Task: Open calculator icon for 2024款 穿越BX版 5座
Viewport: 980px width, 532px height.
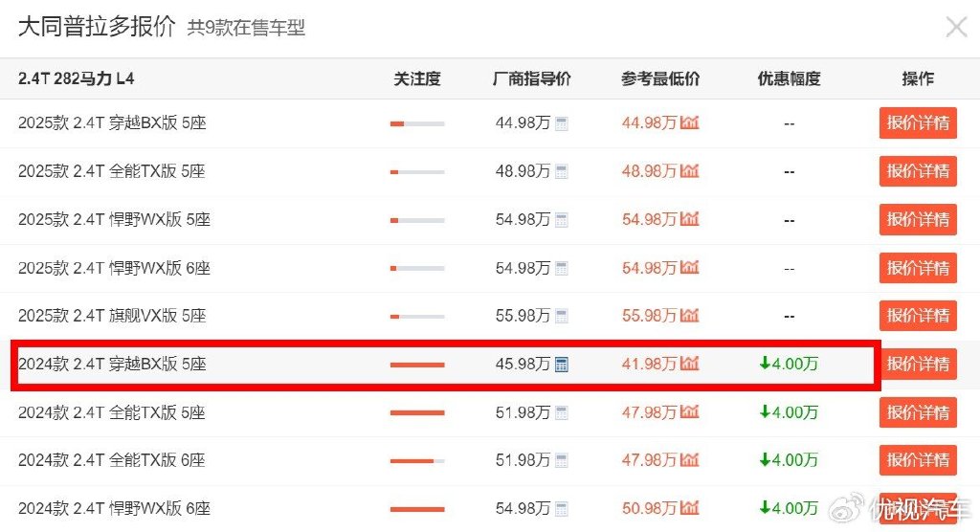Action: coord(561,365)
